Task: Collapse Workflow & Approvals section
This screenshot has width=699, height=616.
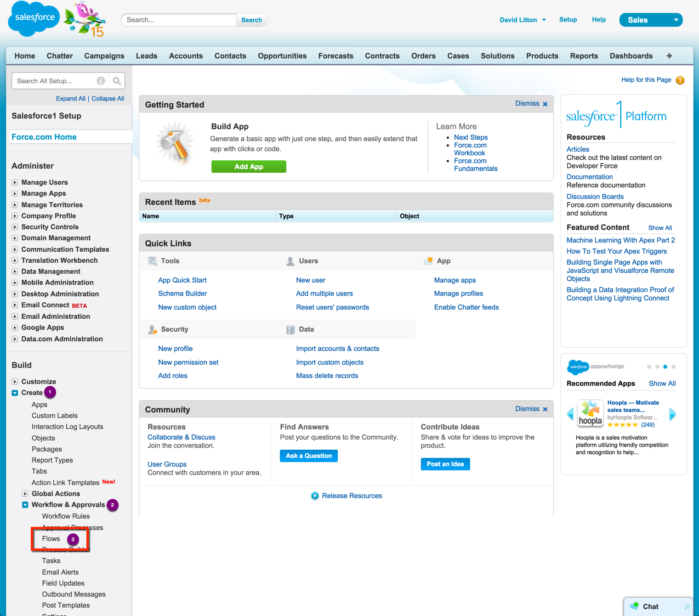Action: 25,505
